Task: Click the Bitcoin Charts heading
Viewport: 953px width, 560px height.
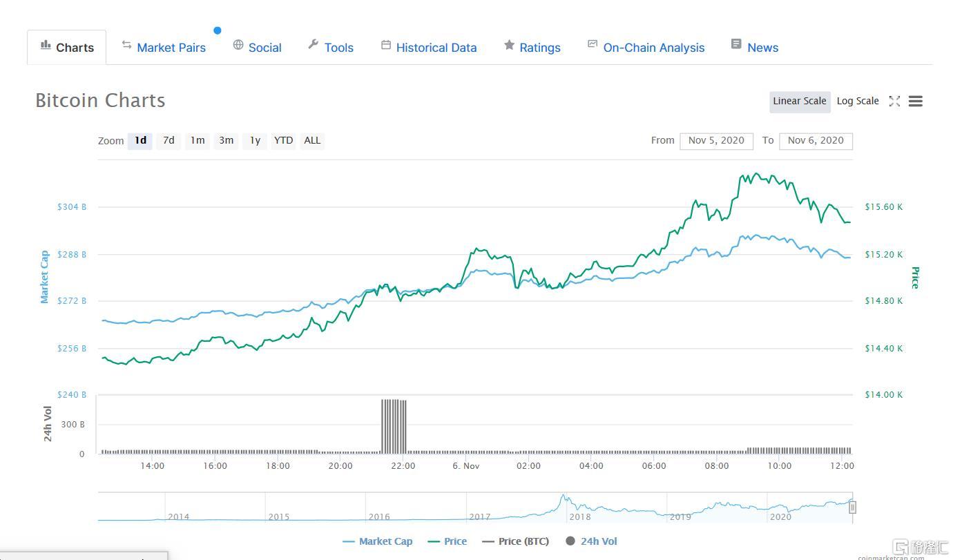Action: 100,101
